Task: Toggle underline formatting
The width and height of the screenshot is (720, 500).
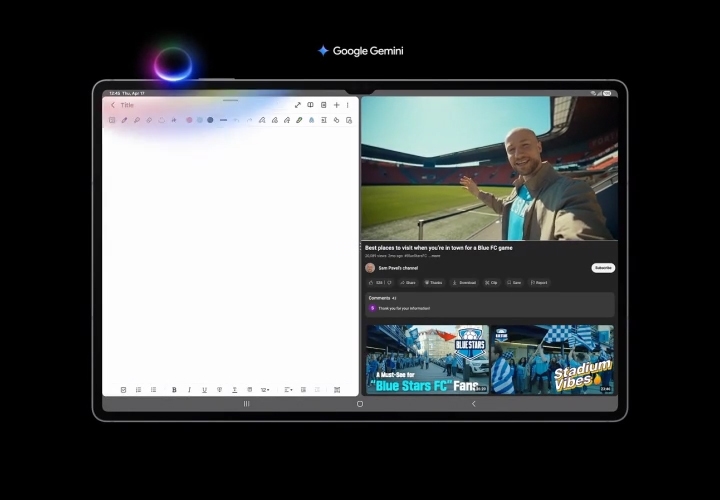Action: pyautogui.click(x=204, y=390)
